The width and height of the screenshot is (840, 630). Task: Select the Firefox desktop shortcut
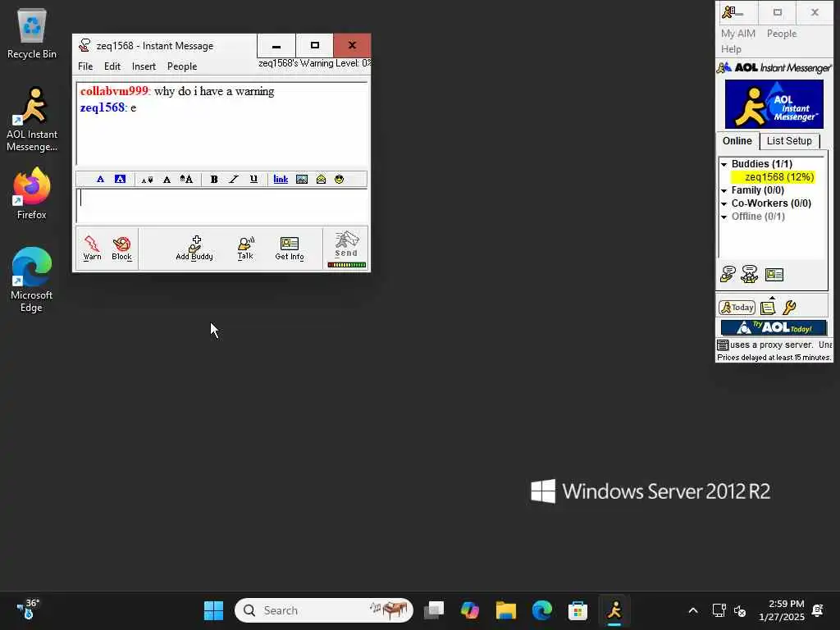coord(32,194)
